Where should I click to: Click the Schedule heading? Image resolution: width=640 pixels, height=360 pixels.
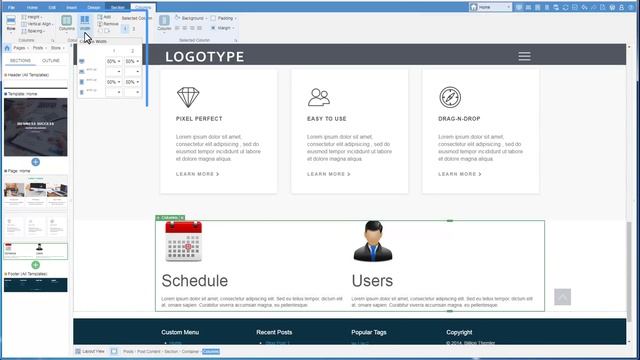click(x=195, y=281)
